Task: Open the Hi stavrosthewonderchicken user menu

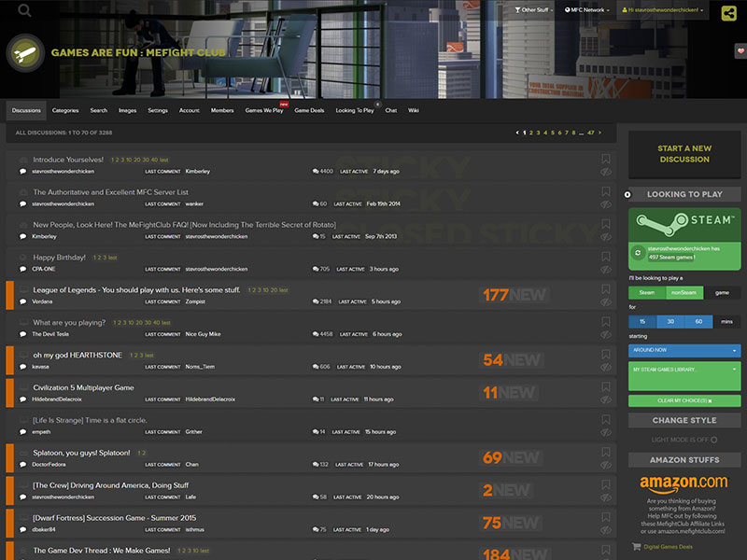Action: point(663,10)
